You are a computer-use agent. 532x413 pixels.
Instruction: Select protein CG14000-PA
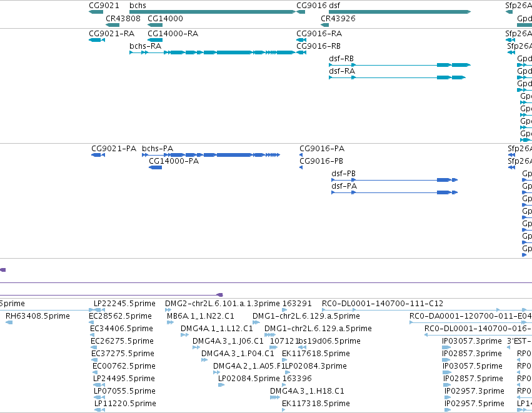[156, 167]
